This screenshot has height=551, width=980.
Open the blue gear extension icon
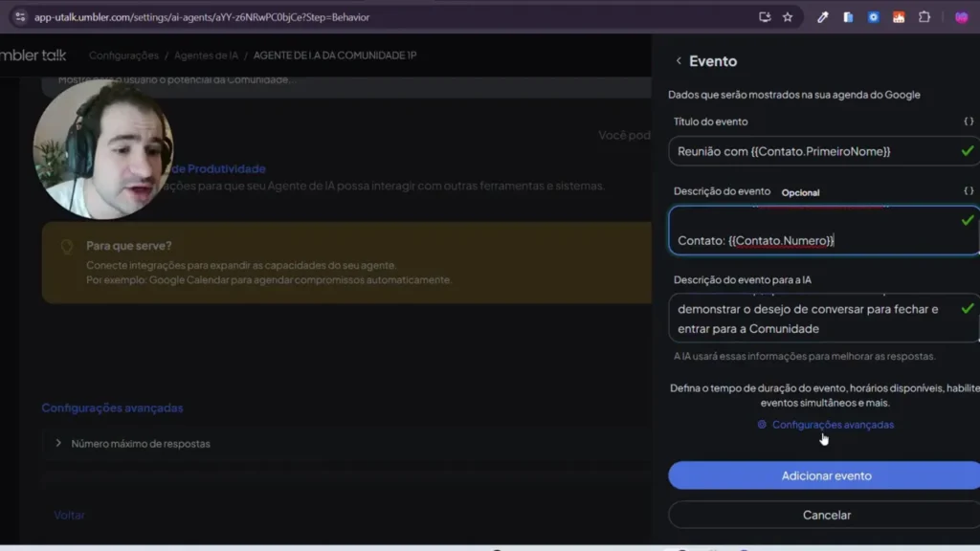(x=873, y=17)
